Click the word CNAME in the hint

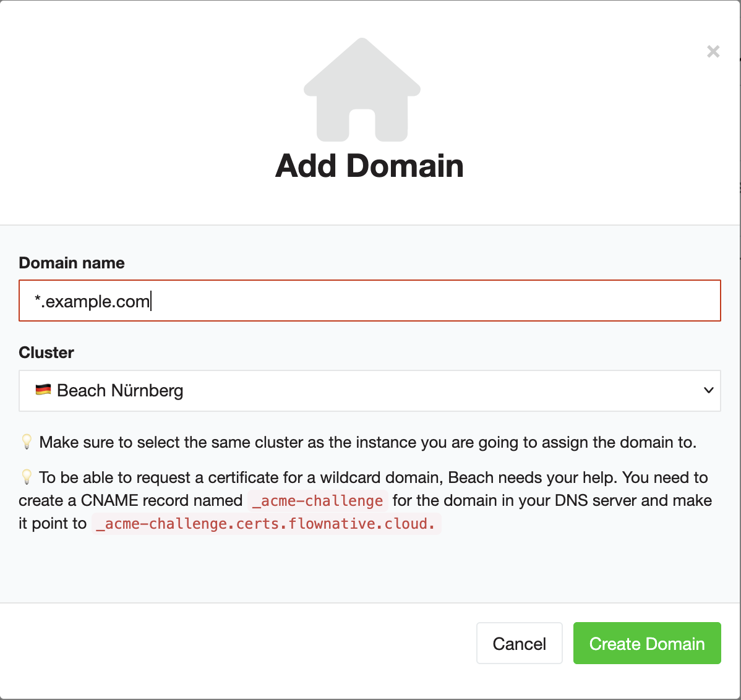tap(109, 500)
